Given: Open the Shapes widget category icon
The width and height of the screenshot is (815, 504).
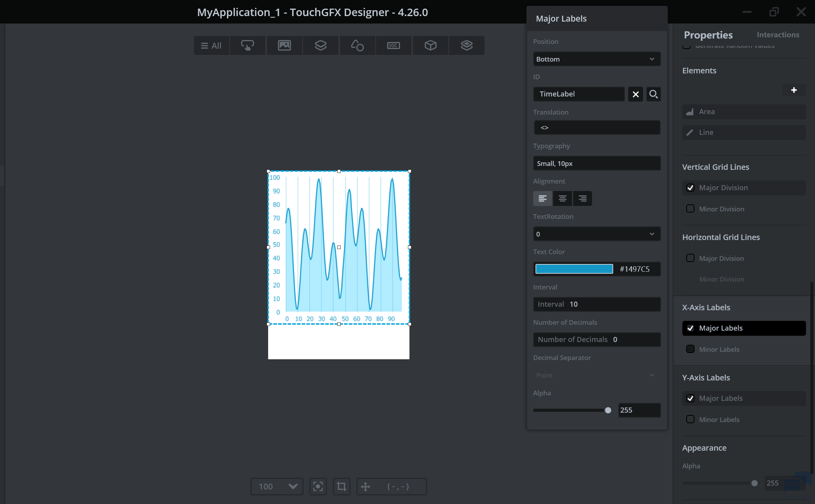Looking at the screenshot, I should [357, 45].
